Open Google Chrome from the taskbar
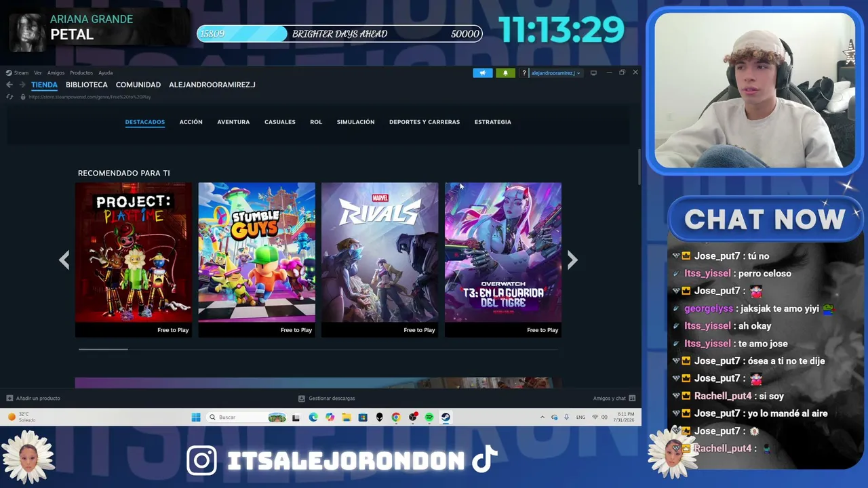 tap(396, 418)
